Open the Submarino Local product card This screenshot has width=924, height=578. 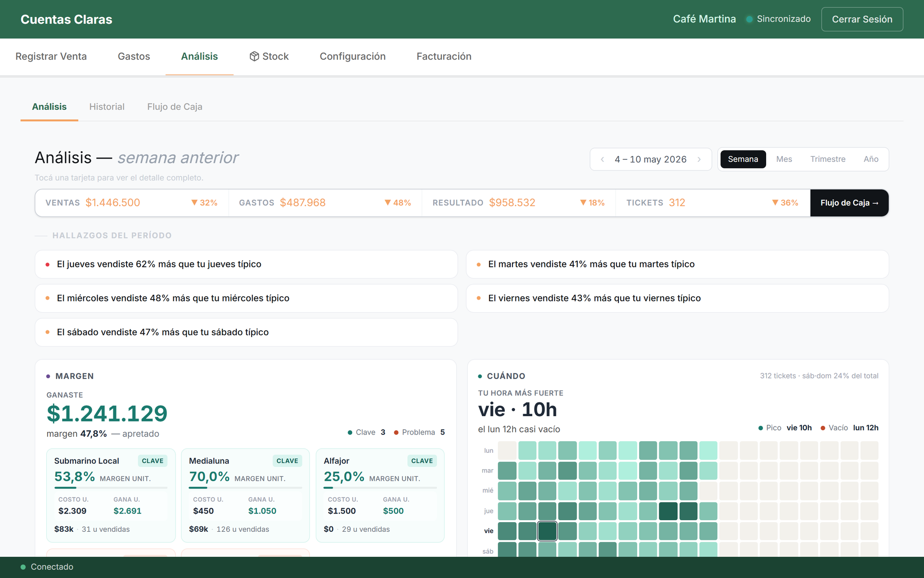pos(111,496)
